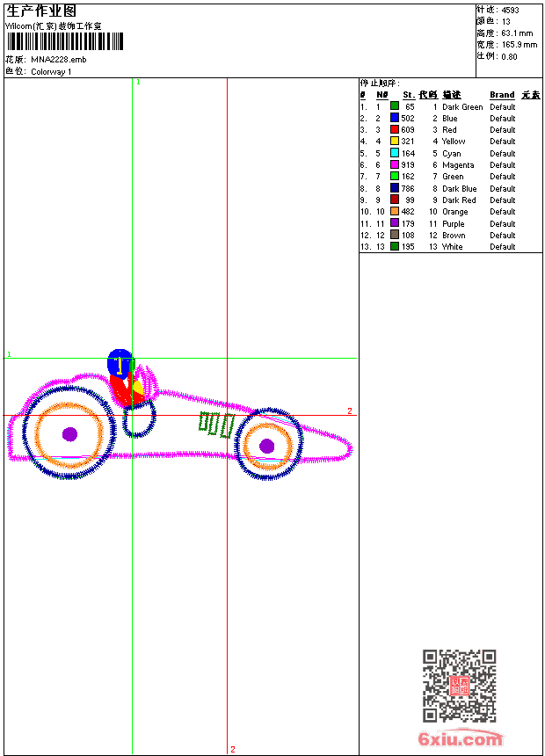Select the Dark Blue thread swatch

click(x=395, y=188)
